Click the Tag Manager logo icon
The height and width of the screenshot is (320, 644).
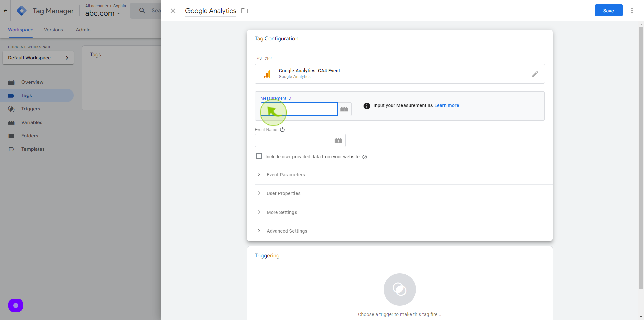pos(22,11)
